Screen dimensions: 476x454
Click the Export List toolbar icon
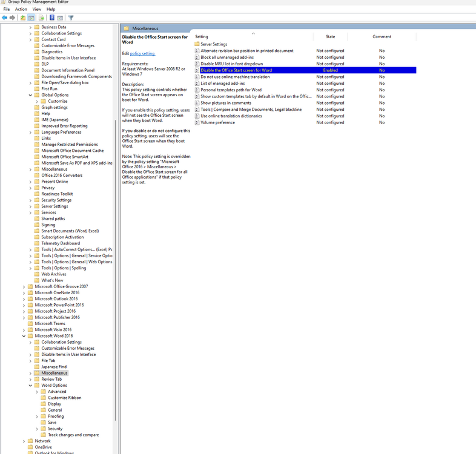pos(42,18)
